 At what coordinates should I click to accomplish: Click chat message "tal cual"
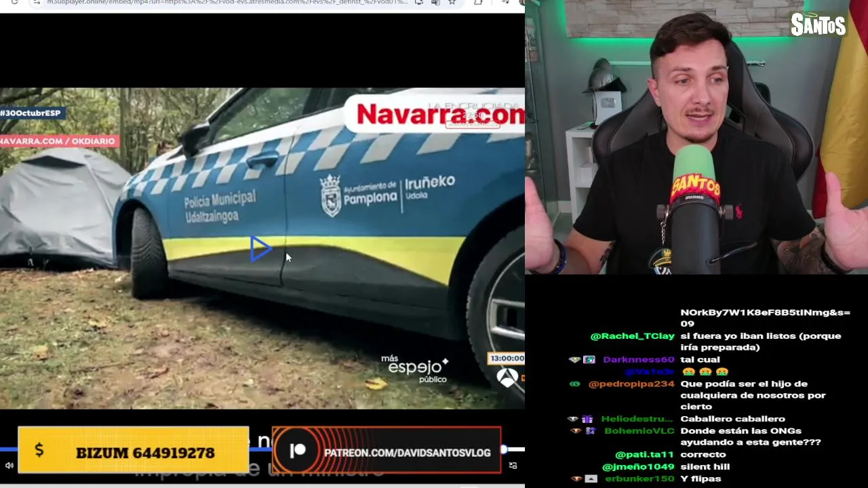[700, 360]
